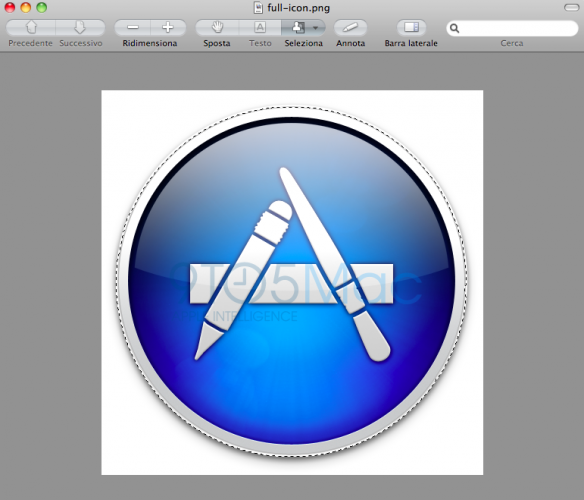The image size is (584, 500).
Task: Minimize the window with yellow button
Action: [x=26, y=7]
